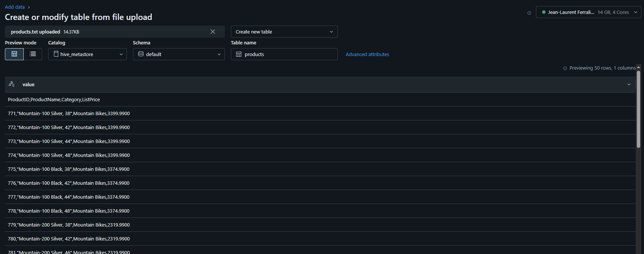Select row 777 Mountain-100 Black, 44
This screenshot has height=254, width=644.
pyautogui.click(x=320, y=197)
